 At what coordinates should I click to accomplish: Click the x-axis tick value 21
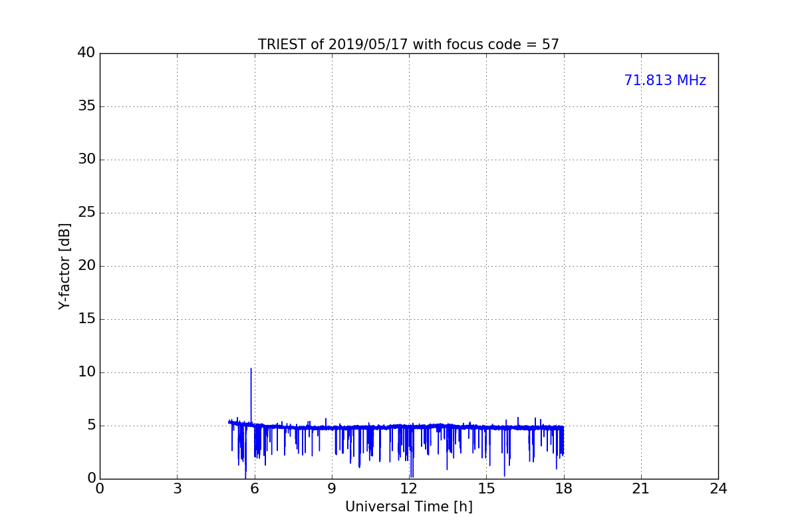pos(641,489)
